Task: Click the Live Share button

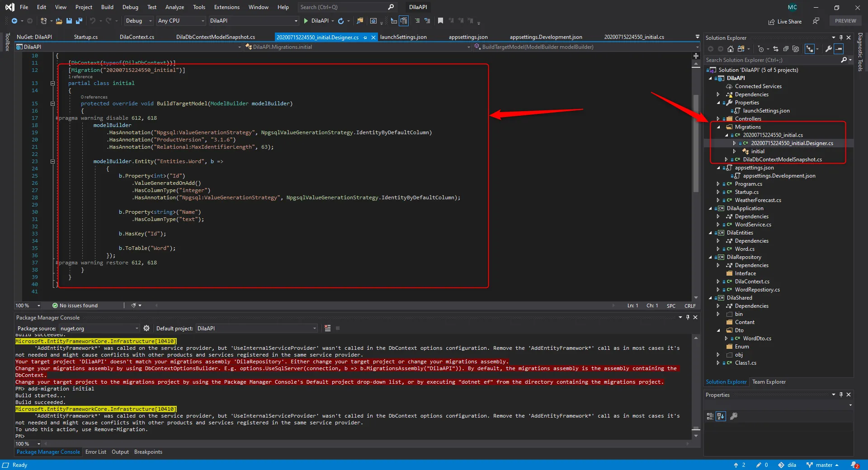Action: pyautogui.click(x=785, y=22)
